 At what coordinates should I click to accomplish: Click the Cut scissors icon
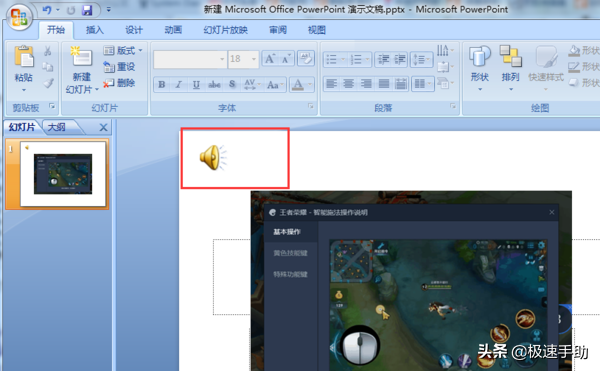(x=47, y=51)
